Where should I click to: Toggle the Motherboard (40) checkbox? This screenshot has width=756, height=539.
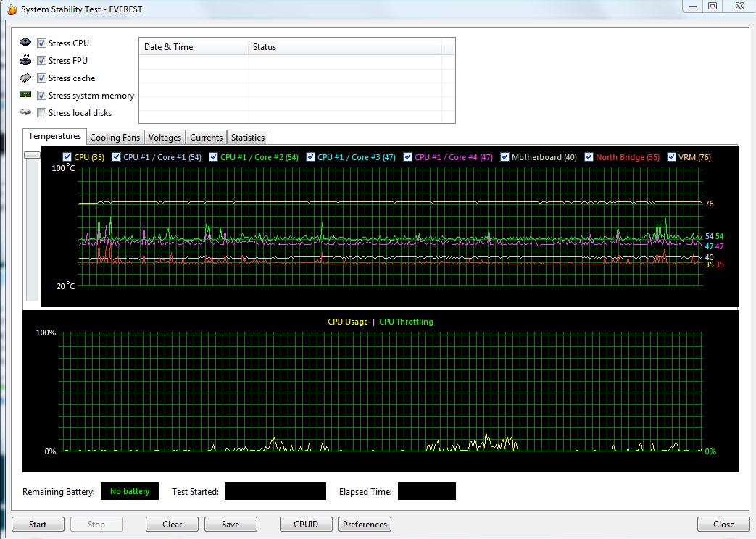pos(504,156)
